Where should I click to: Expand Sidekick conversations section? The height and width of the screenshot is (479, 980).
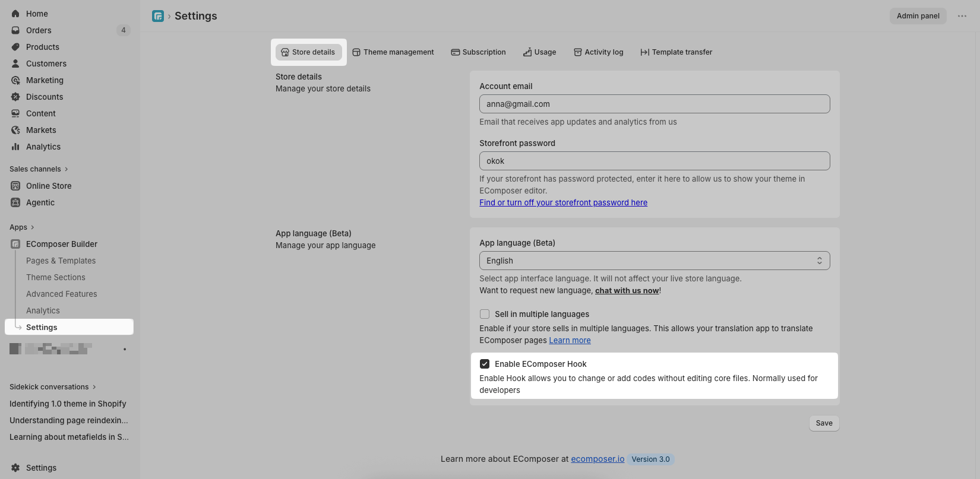[53, 387]
